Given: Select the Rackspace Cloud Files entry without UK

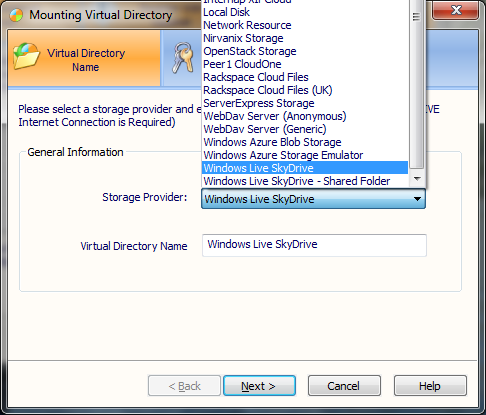Looking at the screenshot, I should click(305, 77).
